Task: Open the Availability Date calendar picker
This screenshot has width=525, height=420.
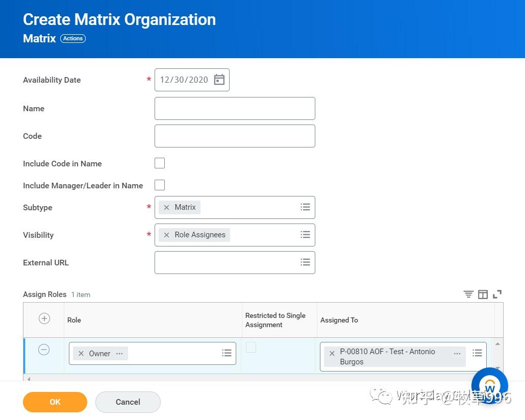Action: point(219,80)
